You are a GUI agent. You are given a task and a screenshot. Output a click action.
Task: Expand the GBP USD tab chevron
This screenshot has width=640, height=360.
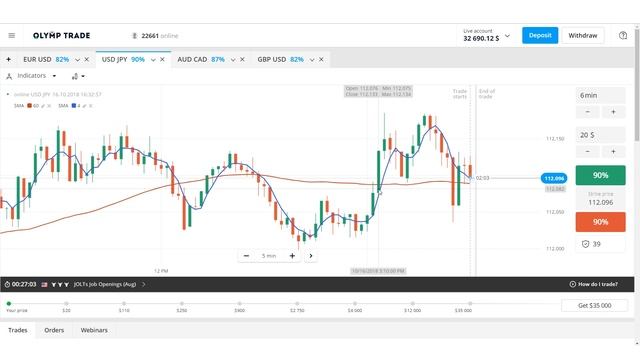(312, 60)
